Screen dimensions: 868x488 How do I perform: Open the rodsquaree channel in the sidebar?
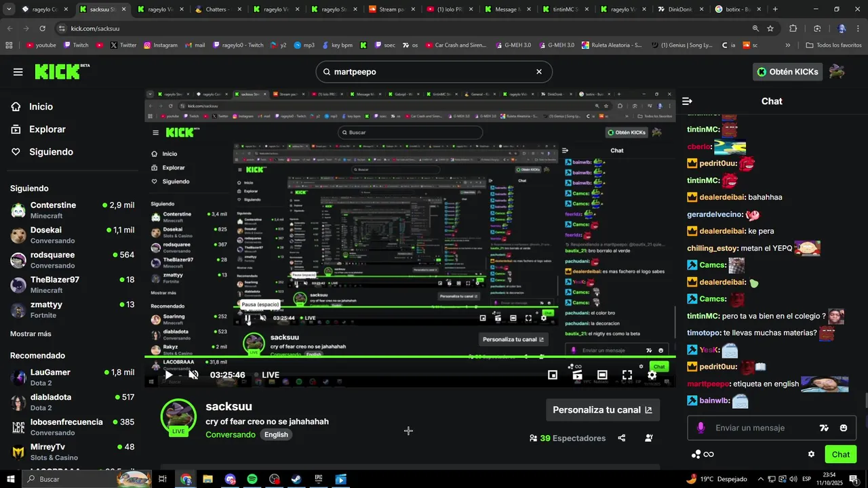click(72, 260)
